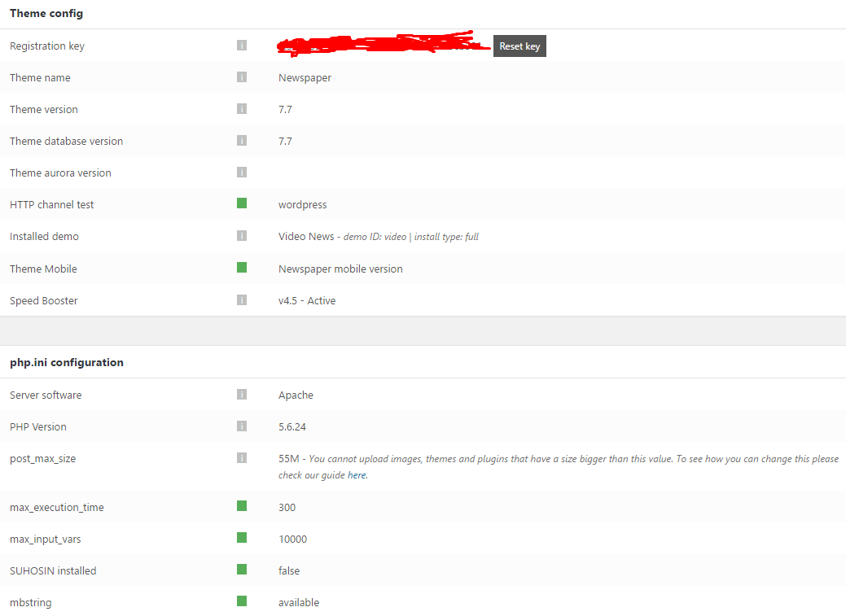Select the Theme version value 7.7
The height and width of the screenshot is (616, 846).
[x=285, y=110]
